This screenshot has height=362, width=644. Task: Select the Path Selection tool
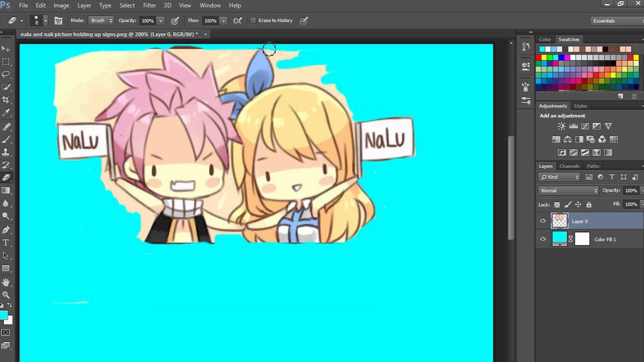pyautogui.click(x=6, y=255)
